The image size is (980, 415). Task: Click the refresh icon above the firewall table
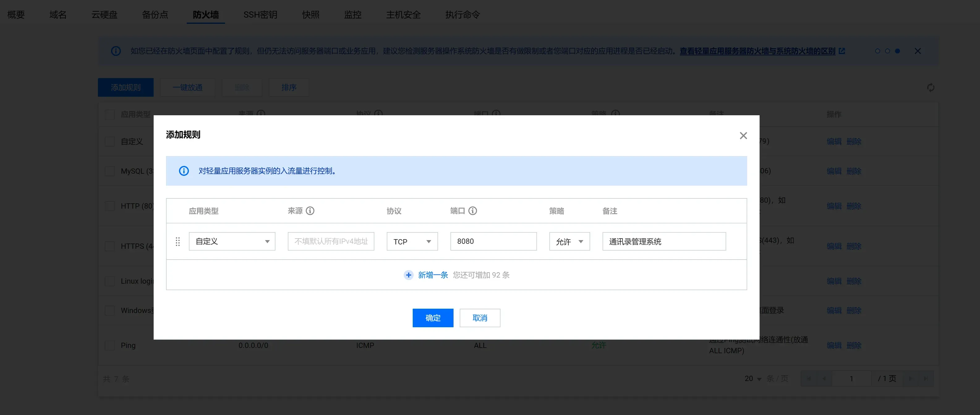[930, 87]
